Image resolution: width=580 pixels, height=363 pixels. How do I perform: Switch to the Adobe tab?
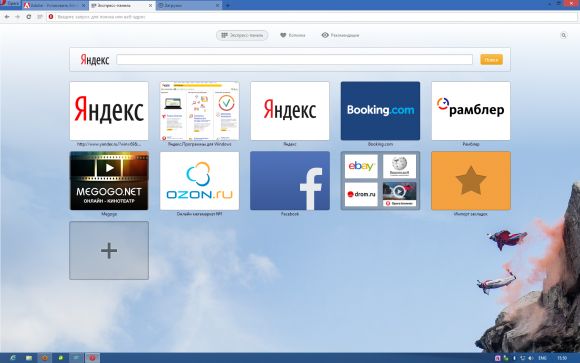click(x=55, y=6)
